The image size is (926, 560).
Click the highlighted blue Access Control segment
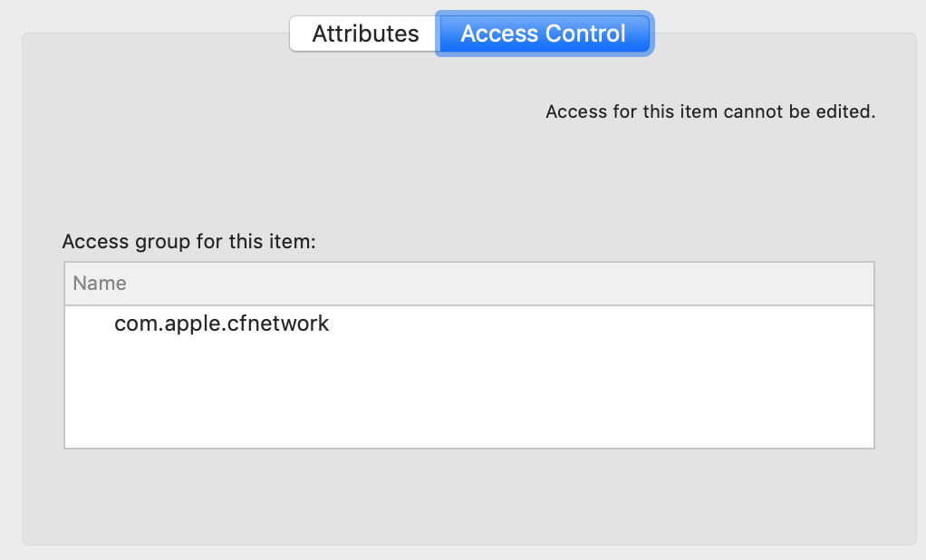[543, 34]
